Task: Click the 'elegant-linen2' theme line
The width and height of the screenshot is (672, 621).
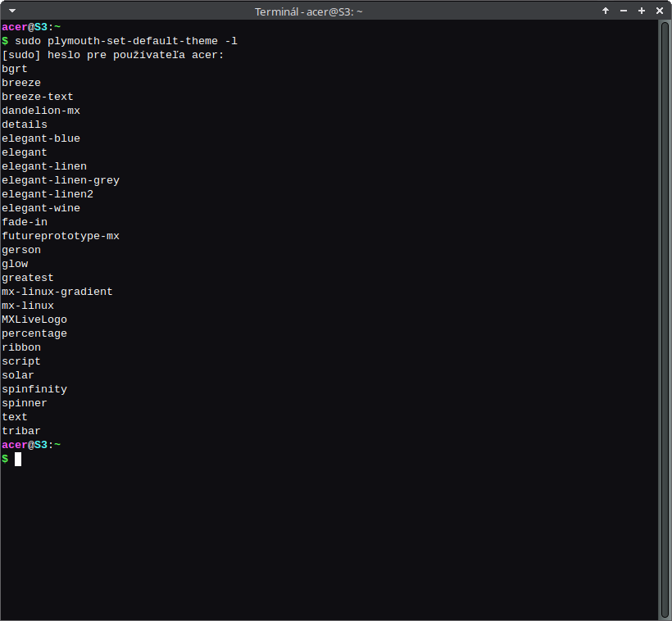Action: coord(48,194)
